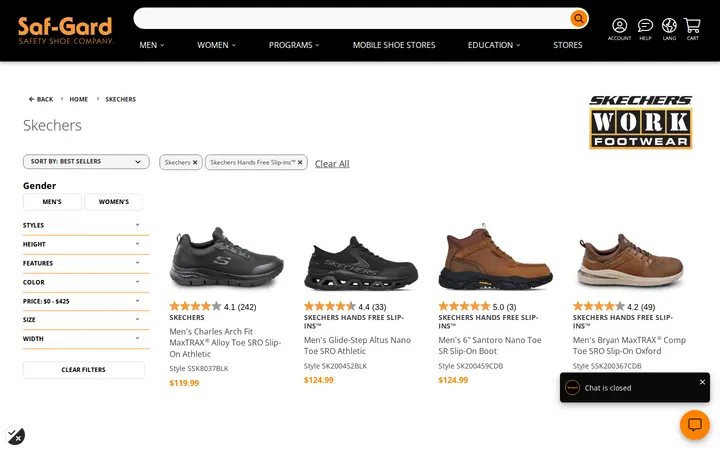Click the round checkmark widget icon
Image resolution: width=720 pixels, height=450 pixels.
click(x=15, y=435)
